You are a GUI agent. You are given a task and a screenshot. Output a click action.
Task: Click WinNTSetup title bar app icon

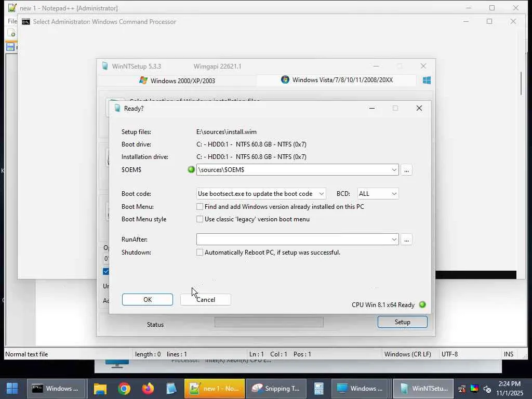pyautogui.click(x=105, y=66)
